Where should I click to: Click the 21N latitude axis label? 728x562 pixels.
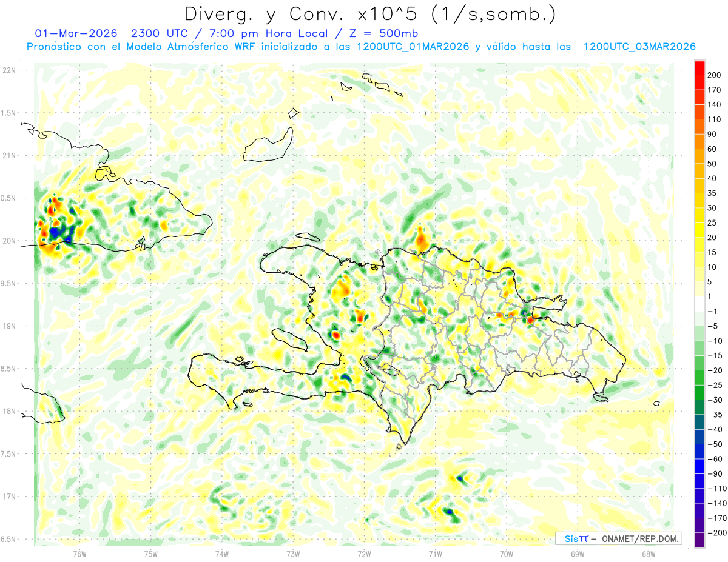9,155
